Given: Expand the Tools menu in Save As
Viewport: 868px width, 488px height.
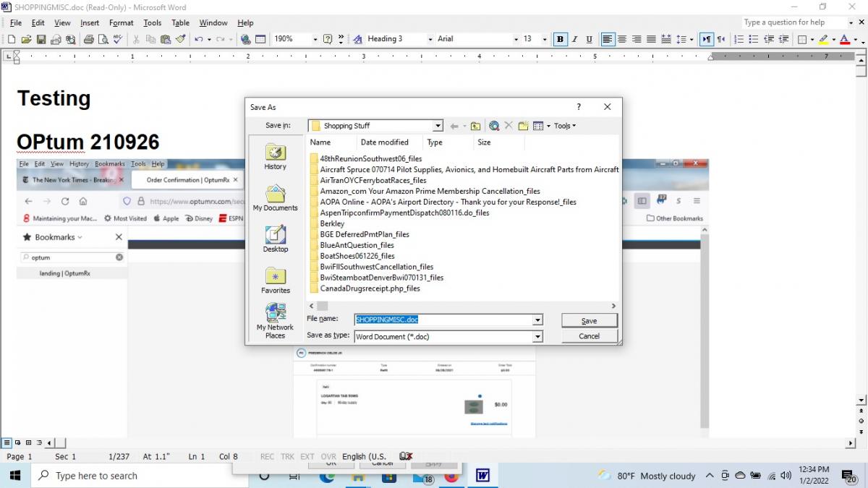Looking at the screenshot, I should pos(565,126).
